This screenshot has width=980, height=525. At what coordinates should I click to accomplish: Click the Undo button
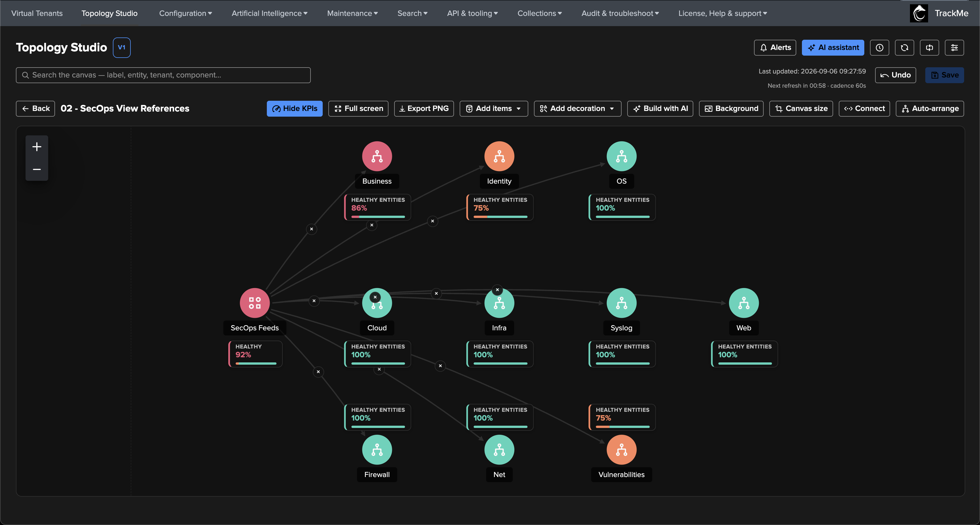coord(895,75)
